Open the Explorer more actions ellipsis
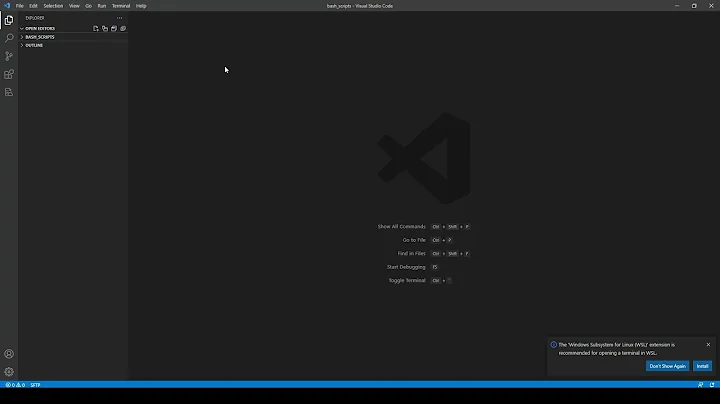Screen dimensions: 720x404 click(x=120, y=18)
